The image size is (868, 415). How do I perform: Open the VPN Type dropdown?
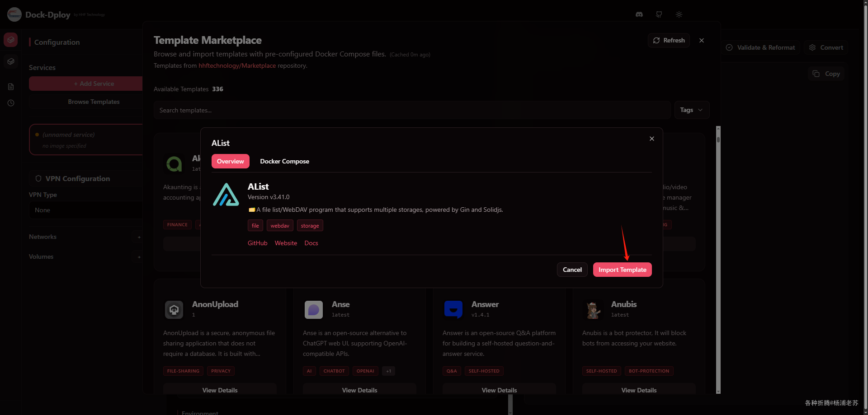86,210
